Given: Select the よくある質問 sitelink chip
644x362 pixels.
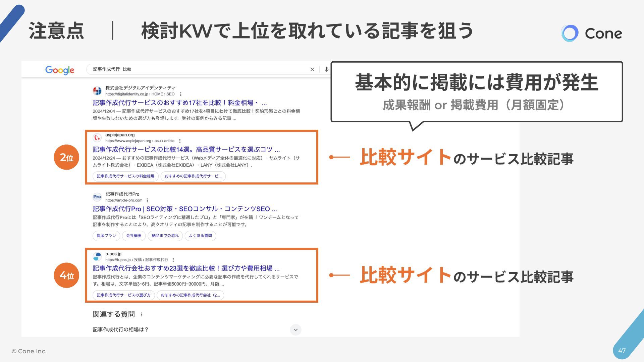Looking at the screenshot, I should pyautogui.click(x=200, y=236).
